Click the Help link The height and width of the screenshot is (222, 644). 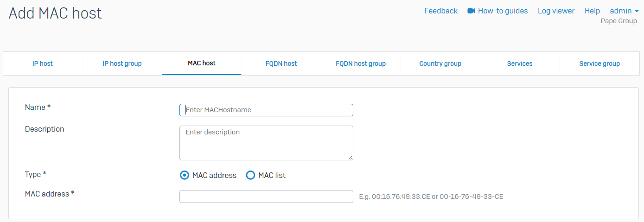[592, 11]
